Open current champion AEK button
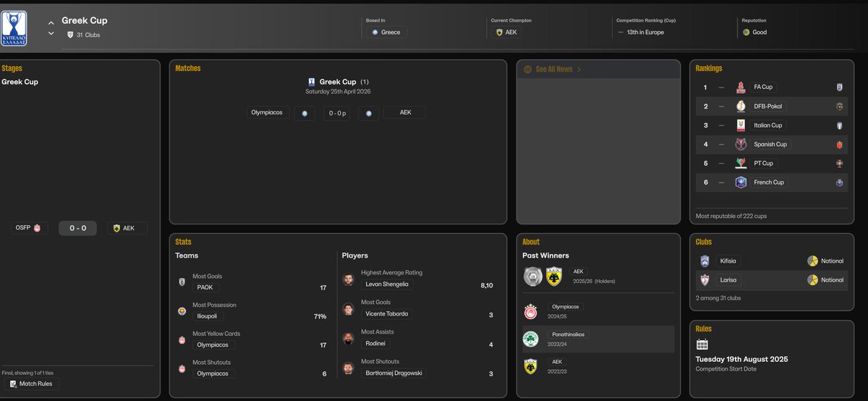 click(506, 32)
